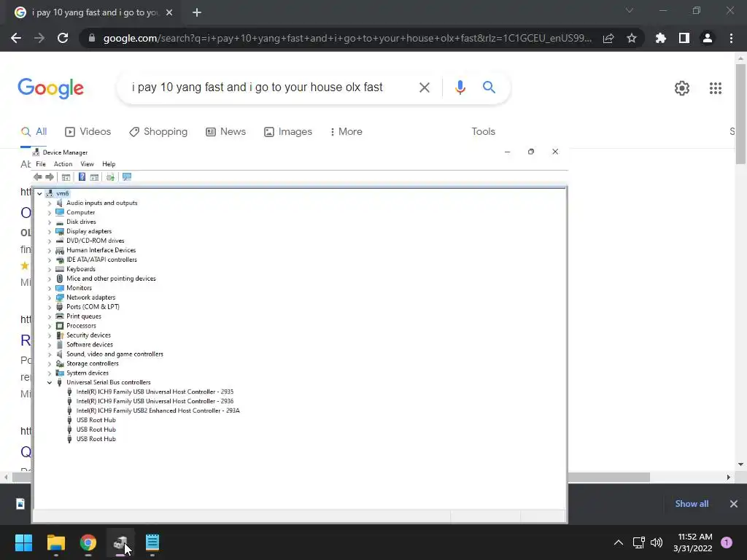Switch to Videos search tab
Viewport: 747px width, 560px height.
(88, 132)
